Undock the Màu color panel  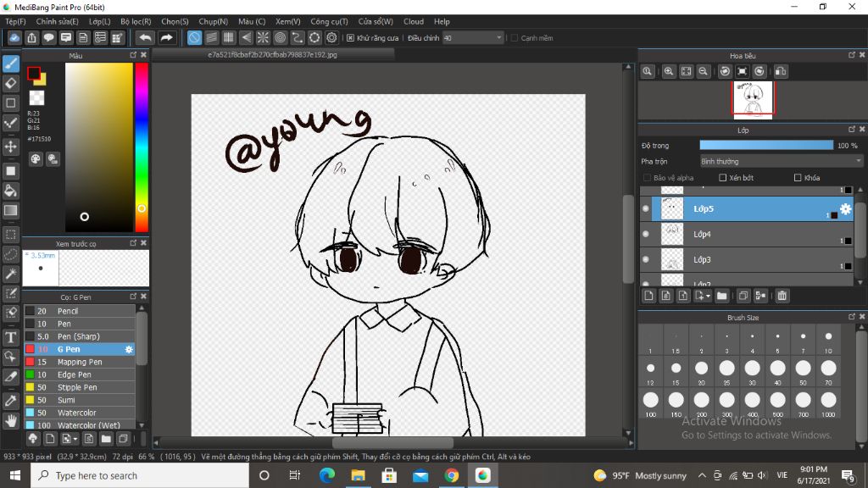pyautogui.click(x=133, y=55)
